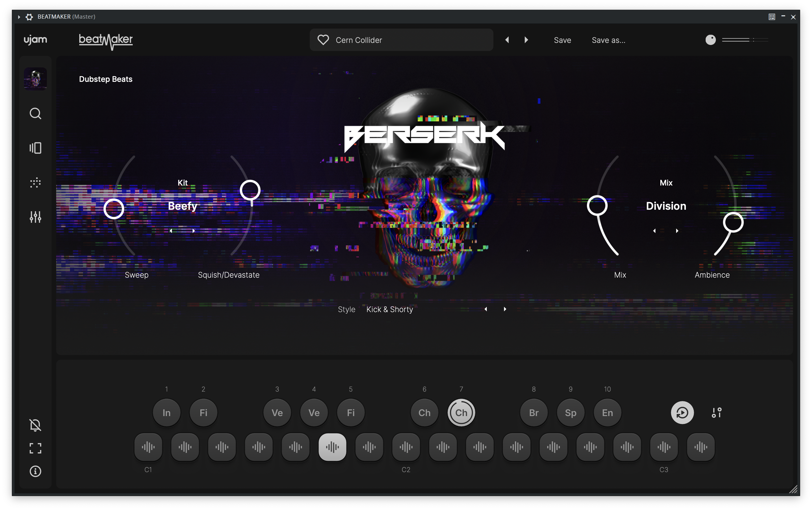812x510 pixels.
Task: Click the Berserk skull thumbnail in sidebar
Action: [35, 79]
